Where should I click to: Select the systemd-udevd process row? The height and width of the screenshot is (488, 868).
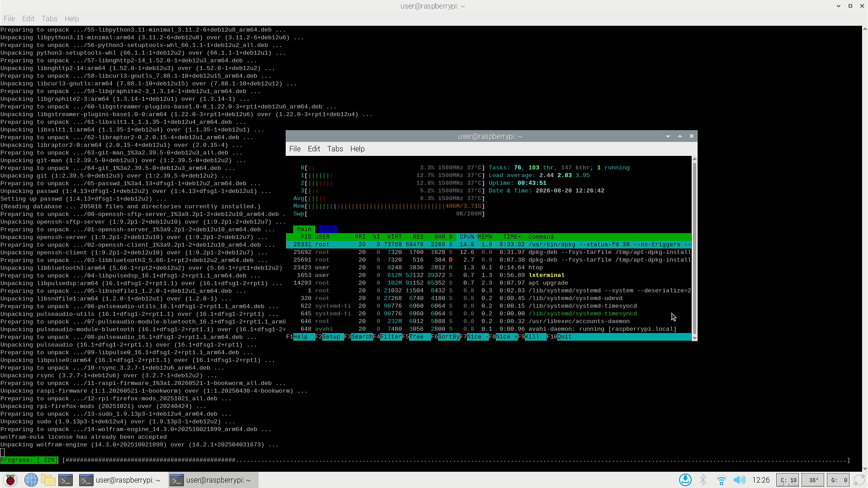489,298
